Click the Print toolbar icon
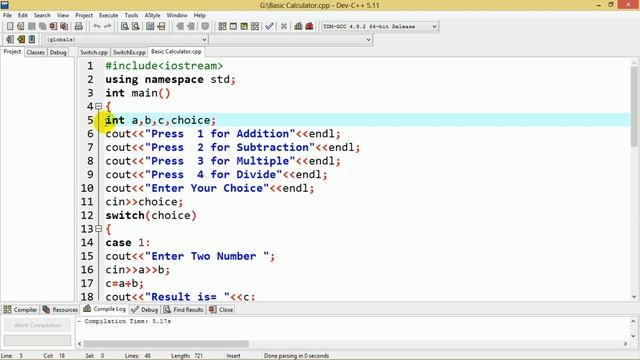Screen dimensions: 640x360 [x=78, y=26]
